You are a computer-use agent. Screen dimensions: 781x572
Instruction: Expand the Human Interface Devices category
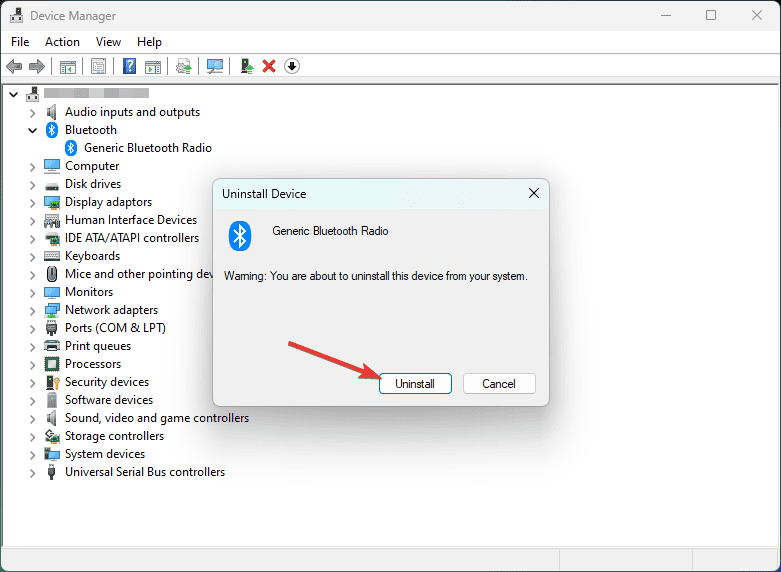coord(32,221)
